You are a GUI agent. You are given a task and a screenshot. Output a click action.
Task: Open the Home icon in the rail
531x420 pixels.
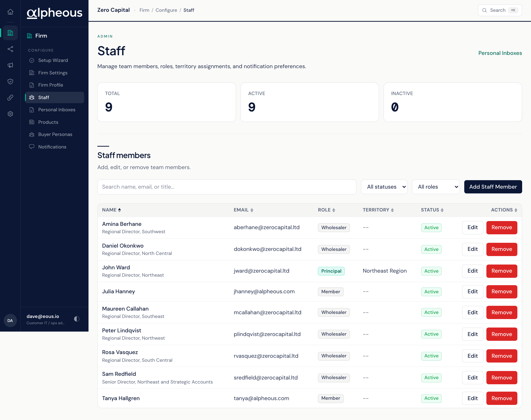point(10,12)
